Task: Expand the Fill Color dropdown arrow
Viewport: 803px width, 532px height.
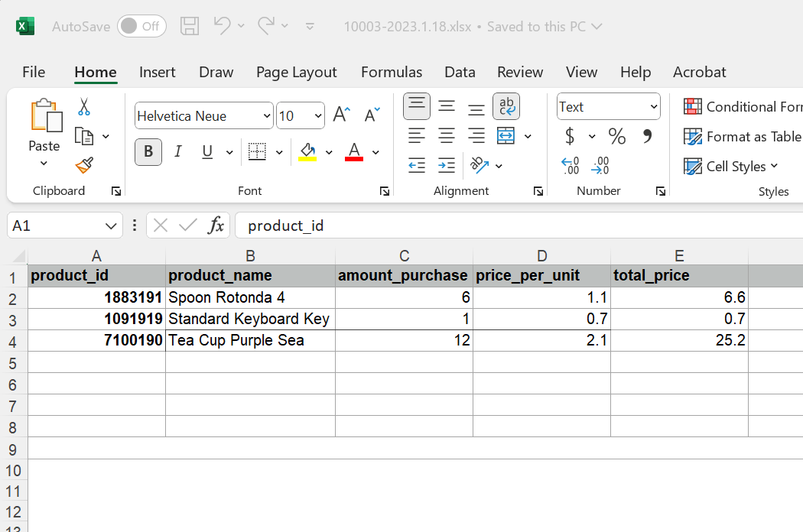Action: click(x=329, y=152)
